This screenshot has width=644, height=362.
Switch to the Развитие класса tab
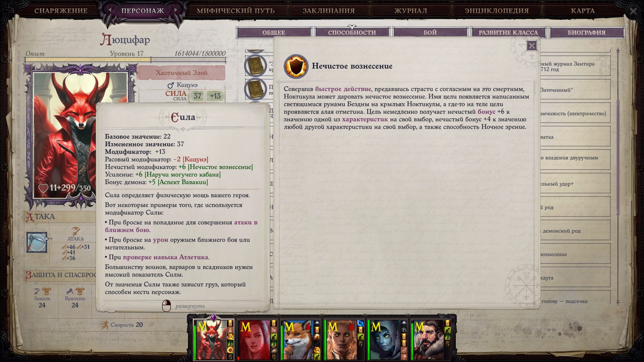pos(508,33)
